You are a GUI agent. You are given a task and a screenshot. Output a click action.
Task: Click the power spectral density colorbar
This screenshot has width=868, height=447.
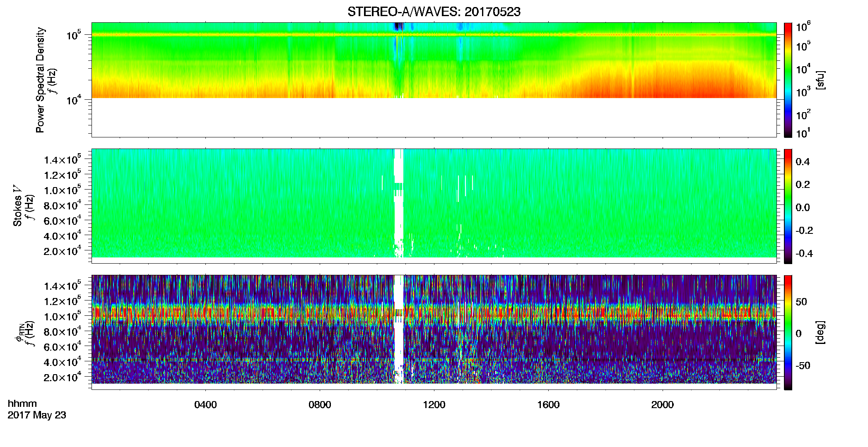(x=788, y=80)
